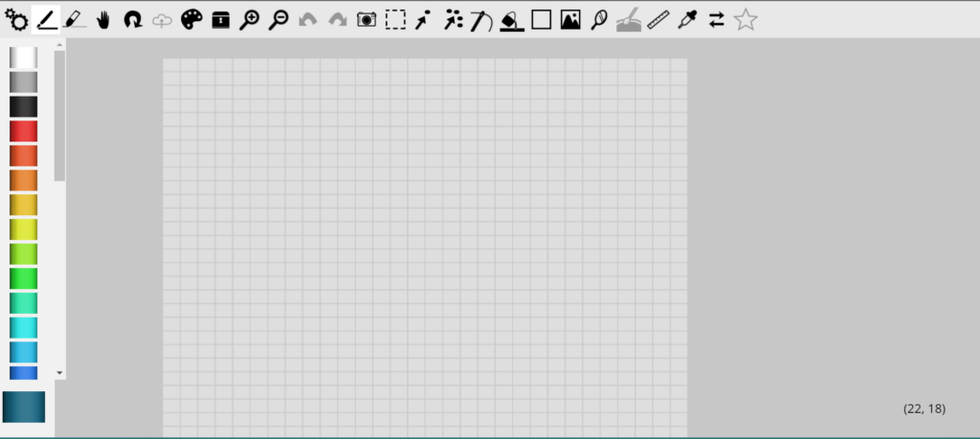Click the grayed brush smudge icon

tap(628, 20)
